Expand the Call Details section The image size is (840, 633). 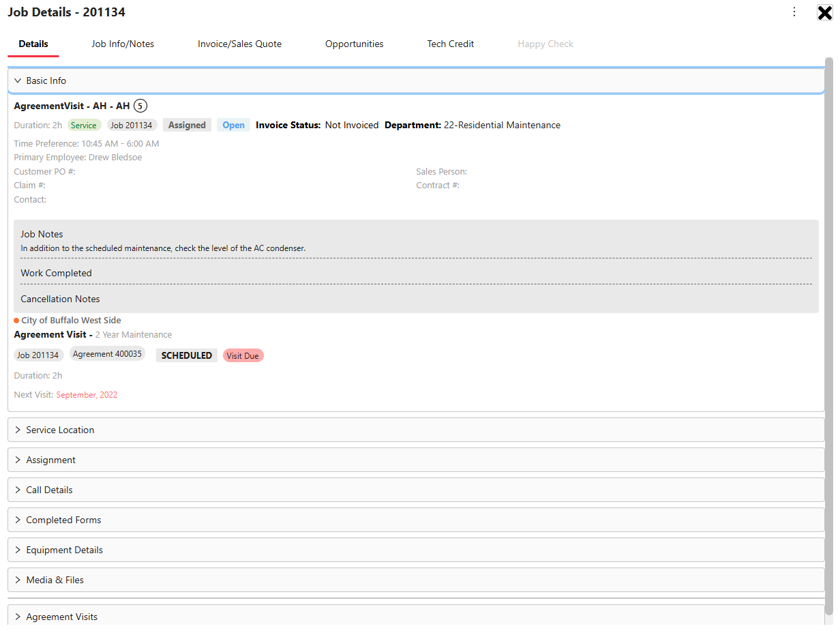point(416,490)
